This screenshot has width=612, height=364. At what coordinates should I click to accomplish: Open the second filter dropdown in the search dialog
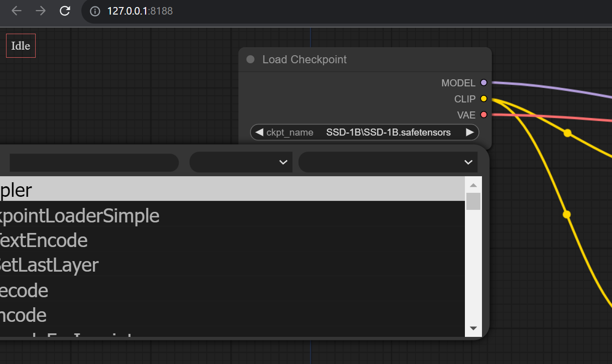click(x=388, y=162)
